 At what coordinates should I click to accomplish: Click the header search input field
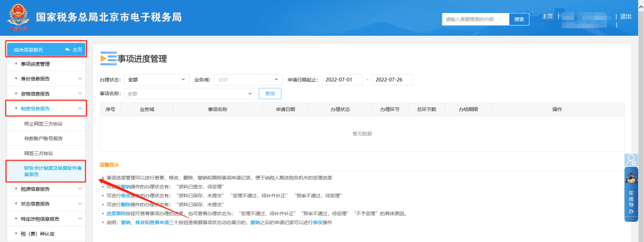click(475, 19)
